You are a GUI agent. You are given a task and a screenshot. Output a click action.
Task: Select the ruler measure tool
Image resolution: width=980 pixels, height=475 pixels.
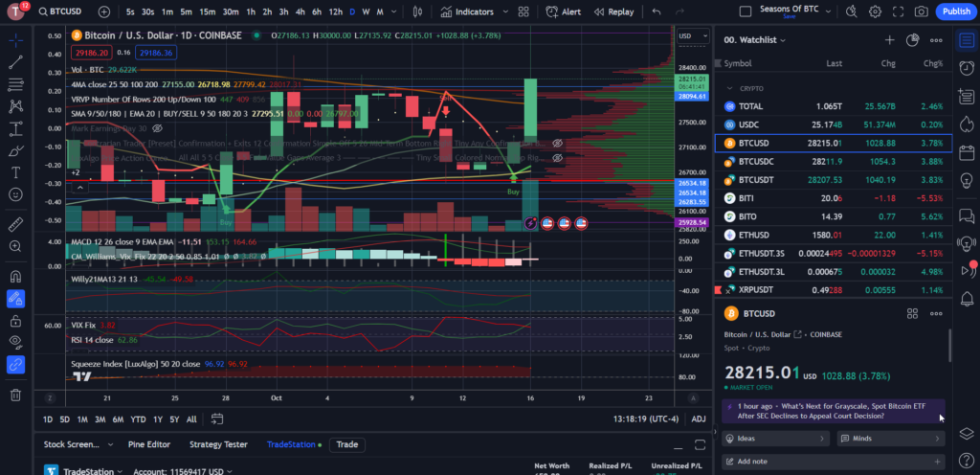[x=16, y=224]
